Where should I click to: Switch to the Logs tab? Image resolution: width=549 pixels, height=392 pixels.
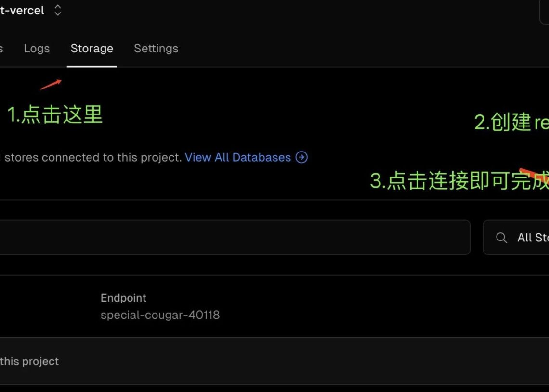coord(37,48)
